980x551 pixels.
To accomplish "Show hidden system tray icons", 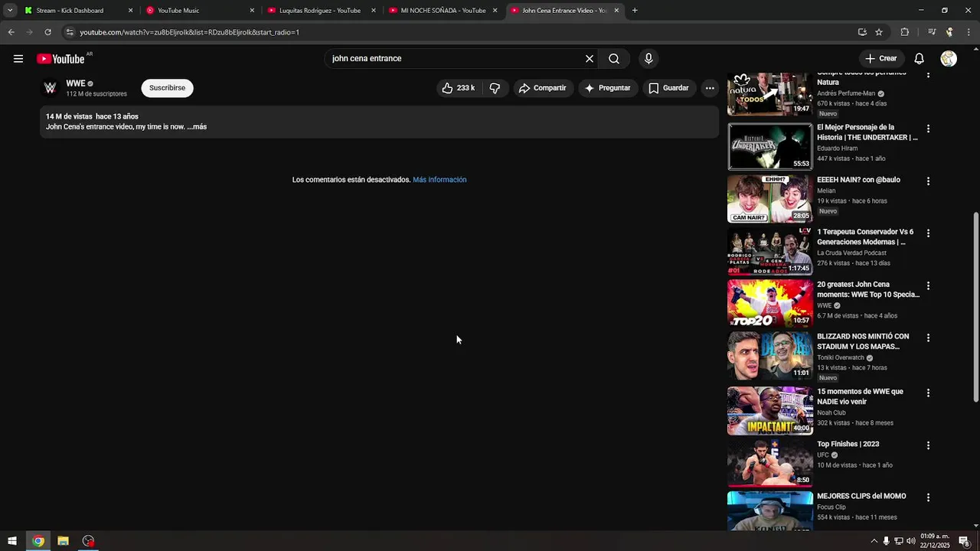I will 874,541.
